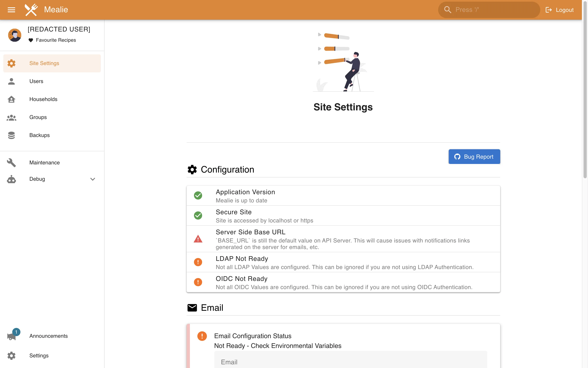This screenshot has width=588, height=368.
Task: Click the alert icon for Email Configuration Status
Action: point(202,336)
